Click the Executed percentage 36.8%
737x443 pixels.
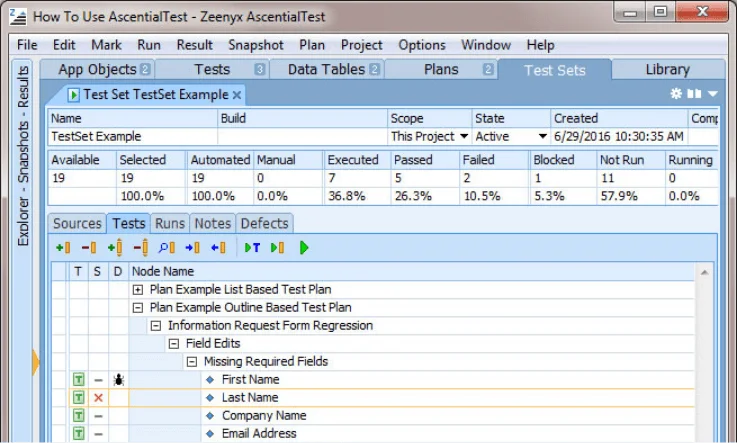pyautogui.click(x=346, y=196)
